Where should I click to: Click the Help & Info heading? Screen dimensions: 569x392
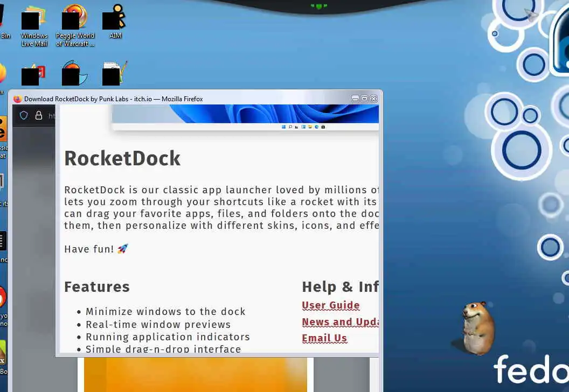tap(340, 287)
